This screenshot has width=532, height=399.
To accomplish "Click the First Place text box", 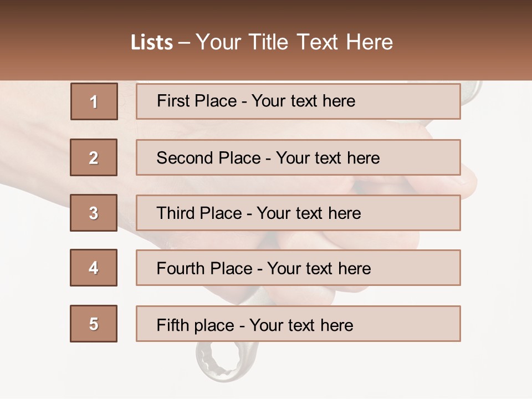I will tap(298, 101).
